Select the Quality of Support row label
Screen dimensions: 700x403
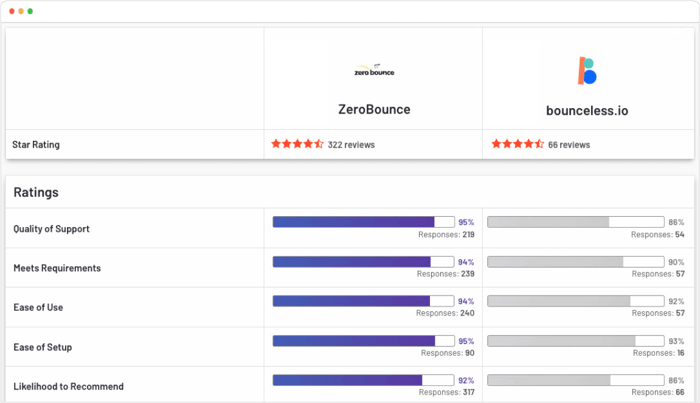[51, 229]
